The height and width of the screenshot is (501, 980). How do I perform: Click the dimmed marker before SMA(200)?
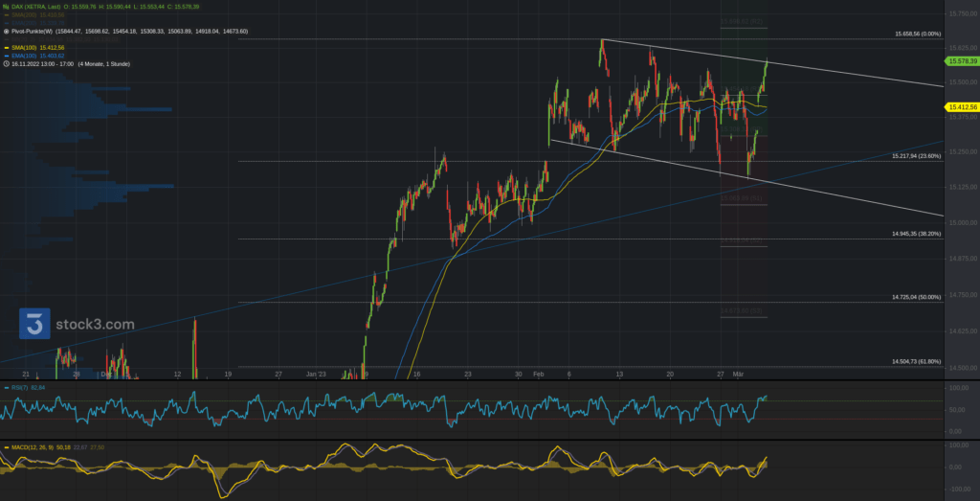coord(7,14)
